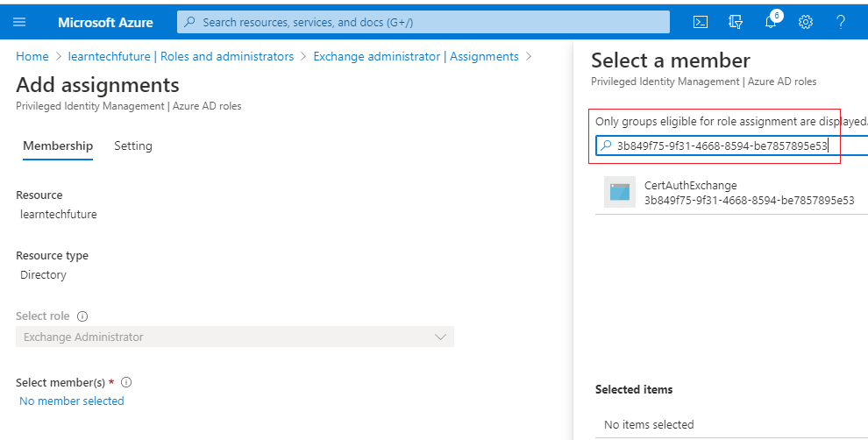Click the top search resources box
This screenshot has height=440, width=868.
423,22
